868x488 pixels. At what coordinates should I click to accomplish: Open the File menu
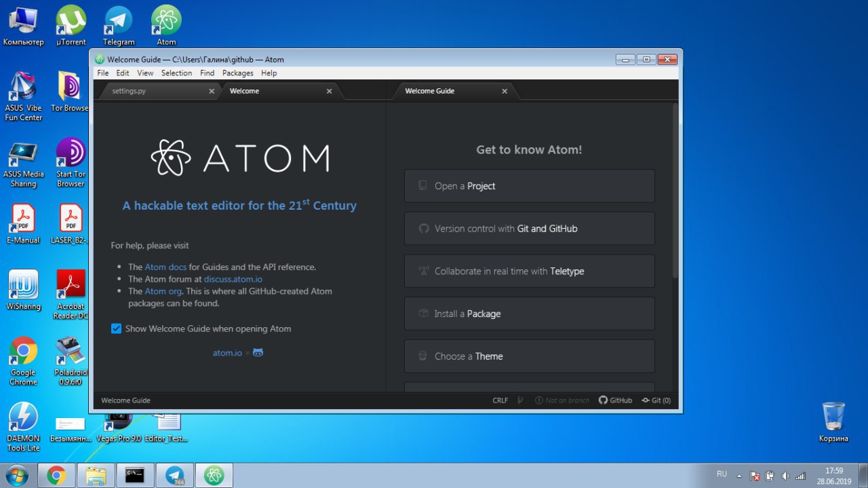[x=102, y=73]
